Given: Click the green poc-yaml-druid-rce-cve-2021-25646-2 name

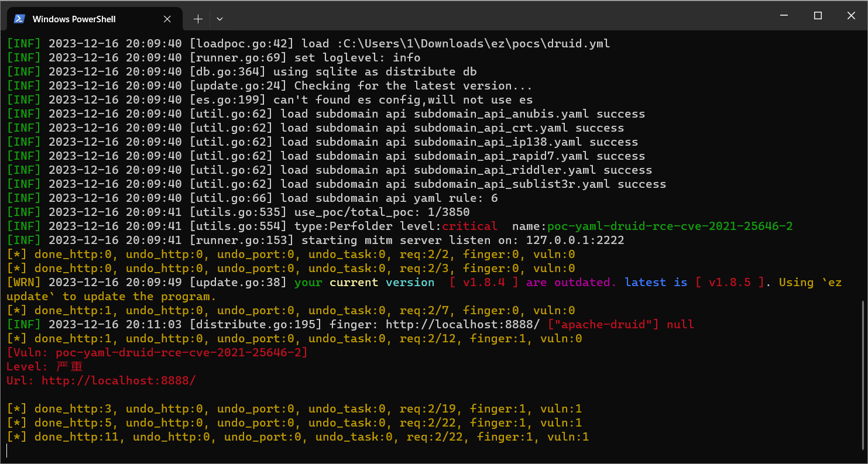Looking at the screenshot, I should pyautogui.click(x=670, y=226).
